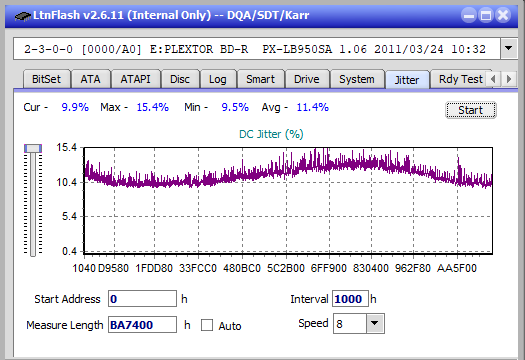Click the DC Jitter (%) chart title
Image resolution: width=525 pixels, height=360 pixels.
pyautogui.click(x=271, y=134)
